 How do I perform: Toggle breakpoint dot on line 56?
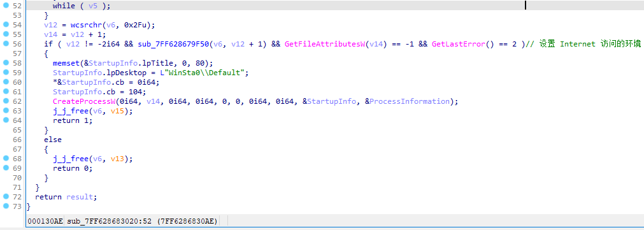(x=6, y=43)
